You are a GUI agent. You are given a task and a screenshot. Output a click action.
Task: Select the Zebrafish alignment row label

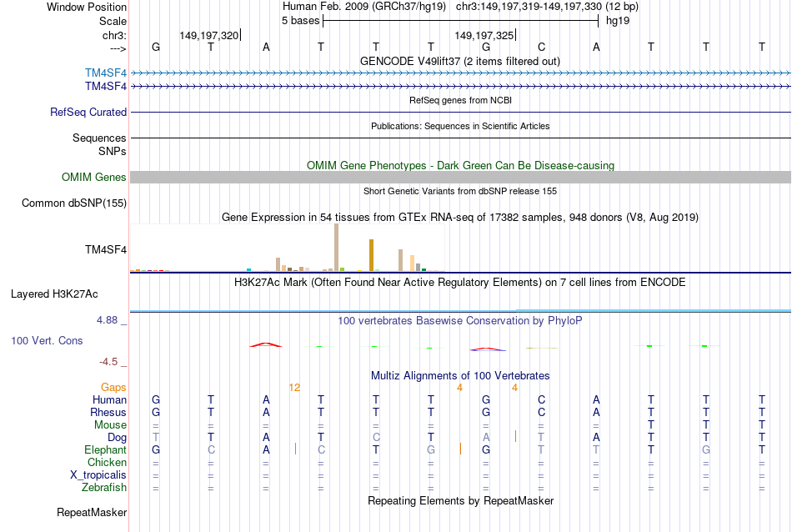104,488
